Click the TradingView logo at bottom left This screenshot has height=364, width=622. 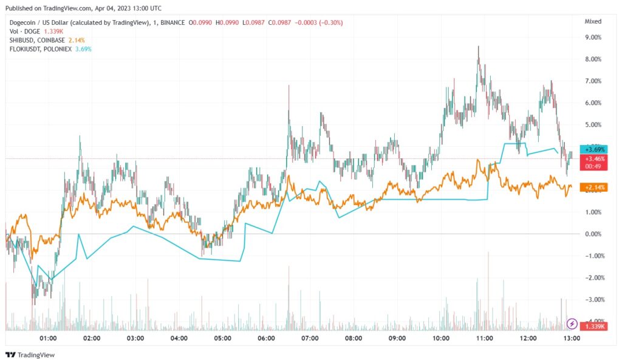[x=30, y=355]
